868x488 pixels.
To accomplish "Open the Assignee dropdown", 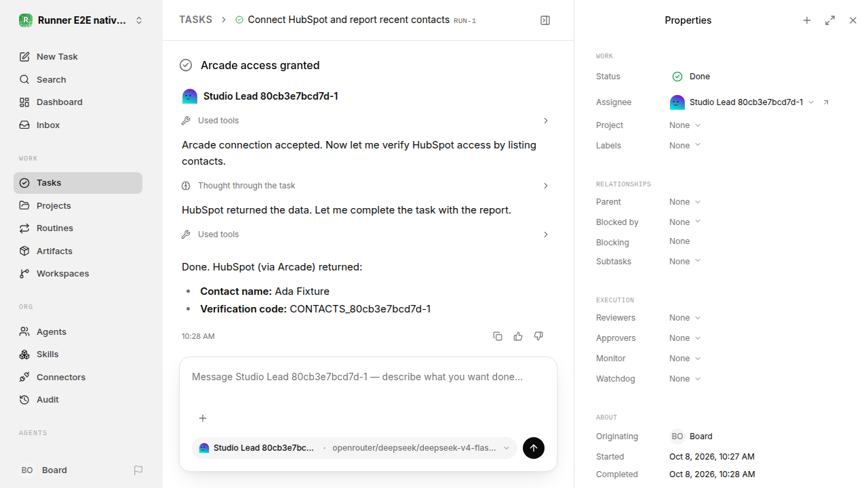I will coord(742,102).
